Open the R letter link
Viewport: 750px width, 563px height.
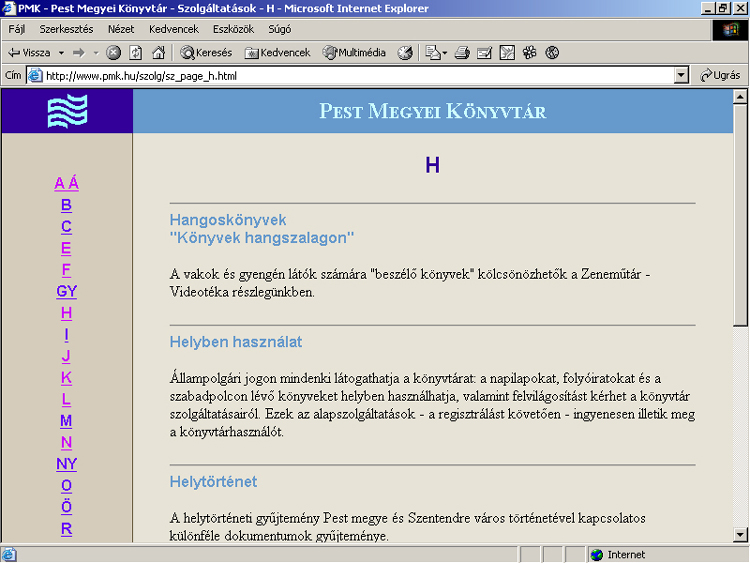tap(66, 529)
